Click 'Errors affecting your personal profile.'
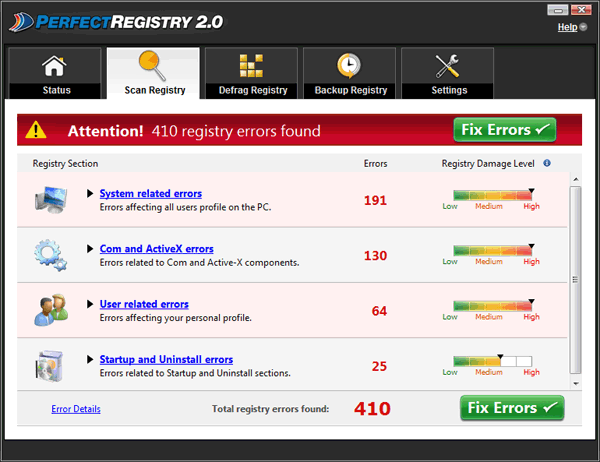Image resolution: width=600 pixels, height=462 pixels. pos(176,318)
